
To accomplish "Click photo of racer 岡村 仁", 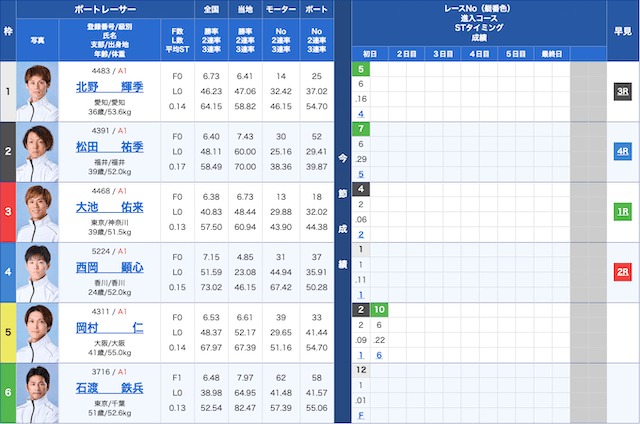I will pos(38,332).
